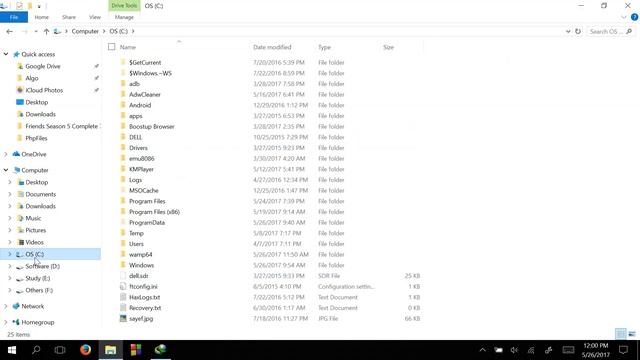This screenshot has height=360, width=640.
Task: Open the recent locations dropdown arrow
Action: 36,31
